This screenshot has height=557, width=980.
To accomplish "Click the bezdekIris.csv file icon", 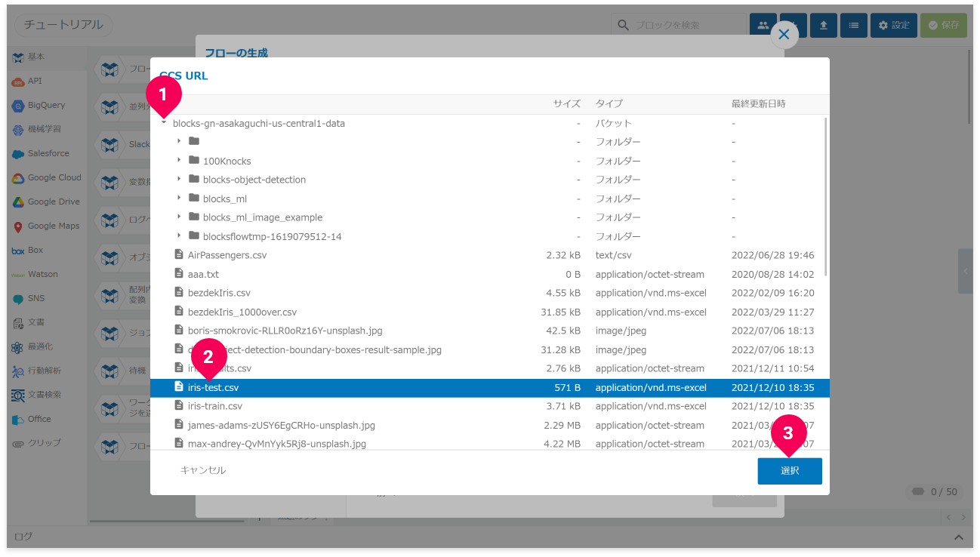I will pyautogui.click(x=179, y=293).
